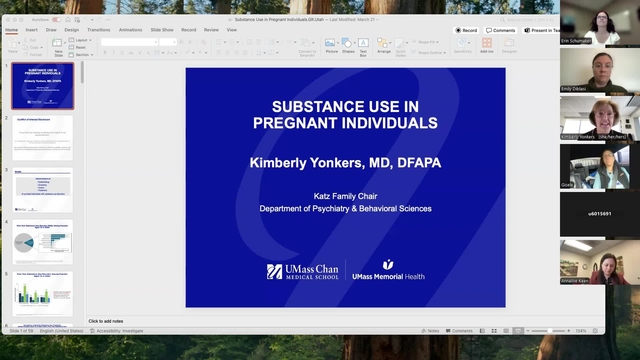Open the Design ribbon tab
This screenshot has width=640, height=360.
click(x=71, y=30)
